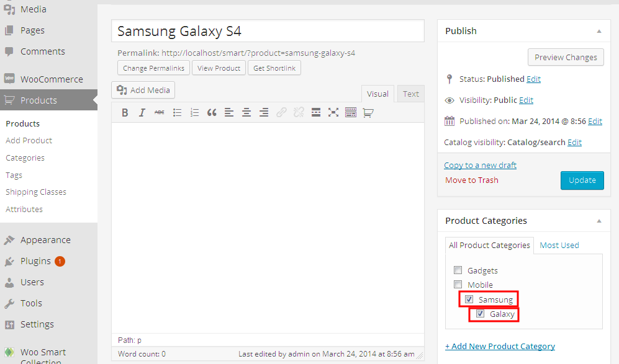Open Shipping Classes submenu link
This screenshot has width=619, height=364.
tap(36, 192)
